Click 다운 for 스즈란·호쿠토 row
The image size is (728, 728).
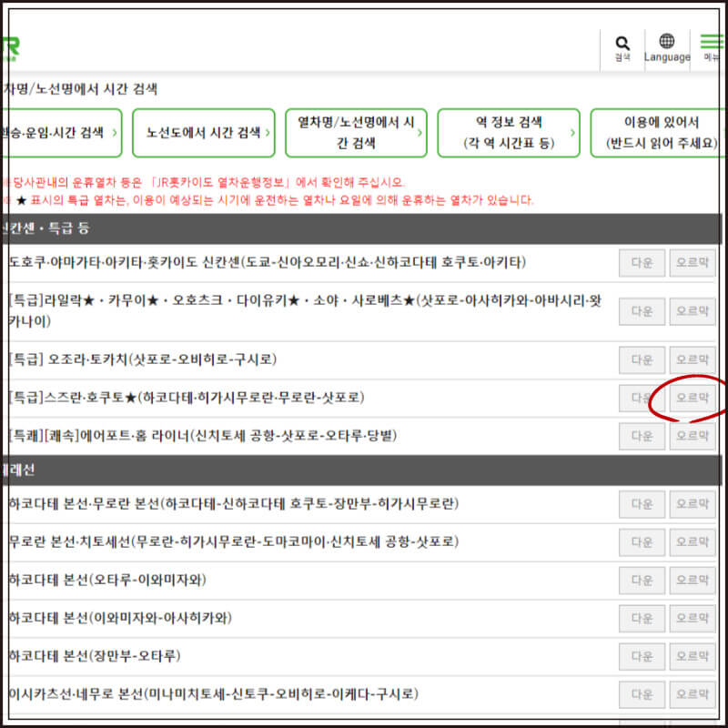pos(642,398)
